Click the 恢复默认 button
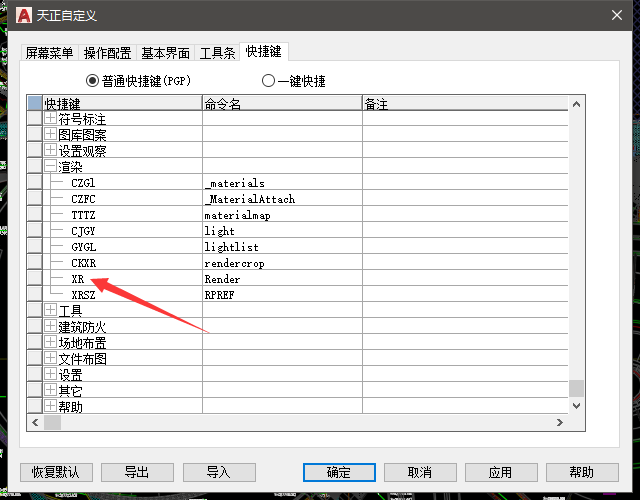The image size is (640, 500). click(62, 472)
